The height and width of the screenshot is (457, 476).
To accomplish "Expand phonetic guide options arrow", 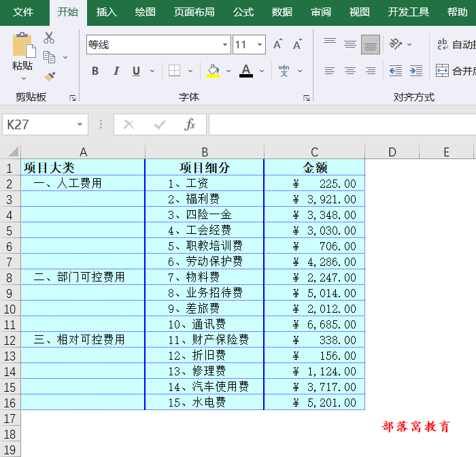I will pos(300,71).
